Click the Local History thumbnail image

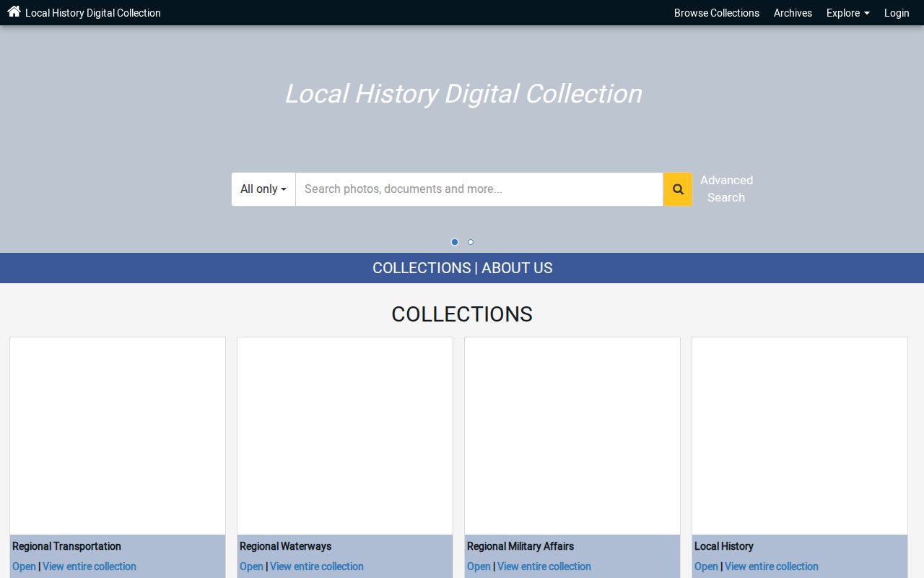[800, 436]
